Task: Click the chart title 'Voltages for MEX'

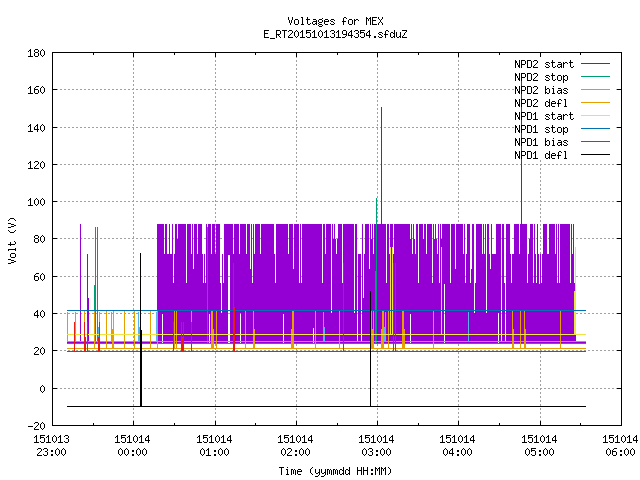Action: click(x=335, y=21)
